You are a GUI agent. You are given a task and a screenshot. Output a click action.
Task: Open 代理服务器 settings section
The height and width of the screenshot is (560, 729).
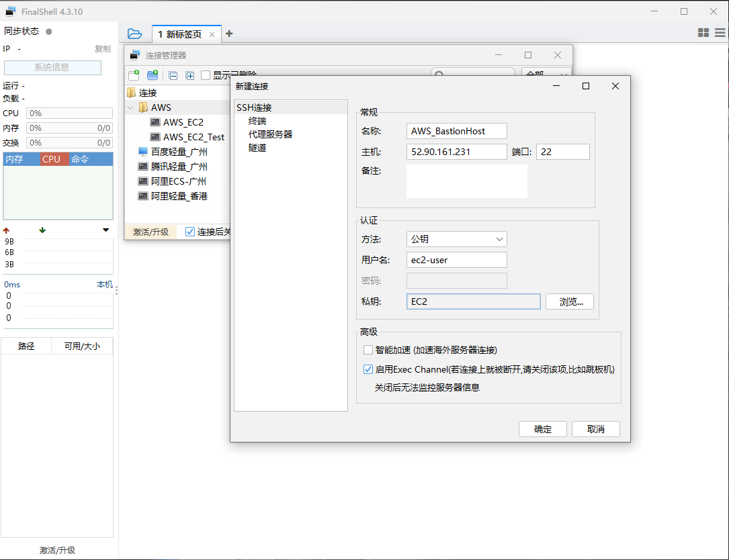pos(270,135)
